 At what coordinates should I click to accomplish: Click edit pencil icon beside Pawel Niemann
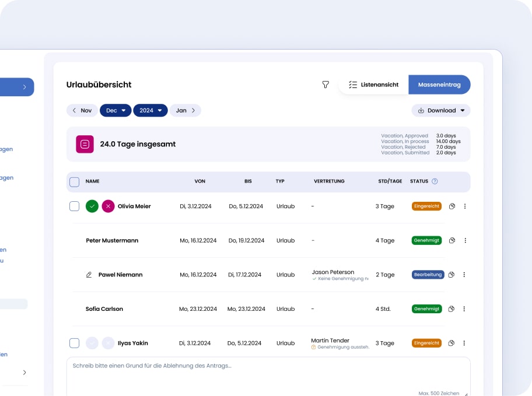[x=89, y=275]
